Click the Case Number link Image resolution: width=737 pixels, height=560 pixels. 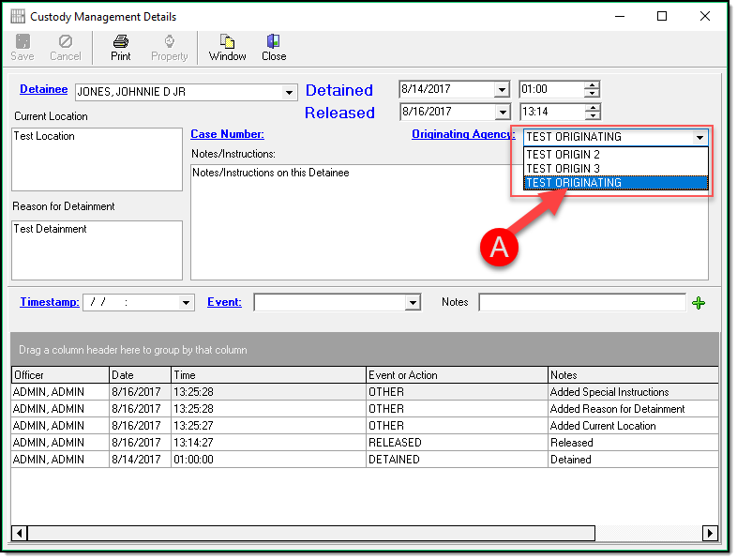[x=227, y=134]
